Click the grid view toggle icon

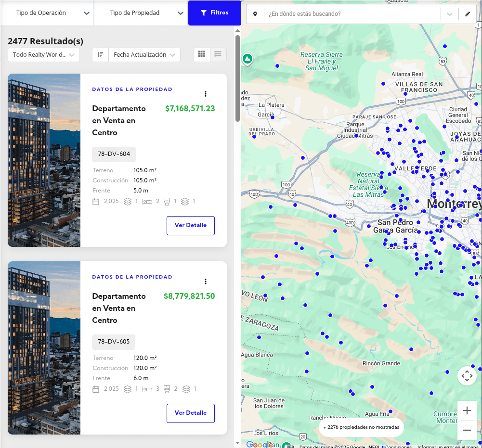tap(202, 54)
